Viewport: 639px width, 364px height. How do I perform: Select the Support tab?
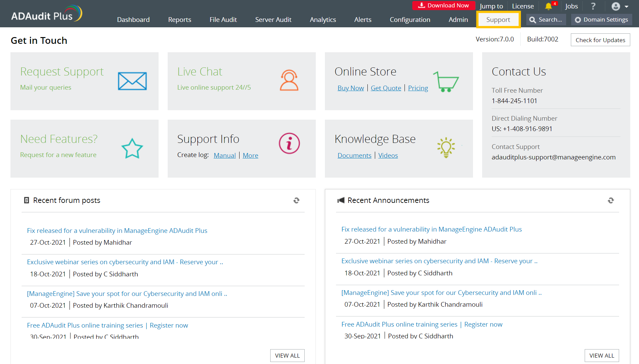498,20
